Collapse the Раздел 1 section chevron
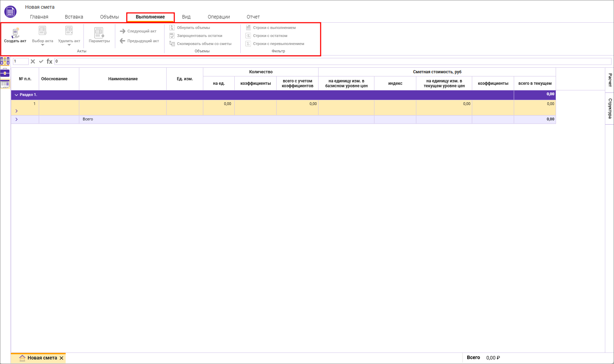 16,95
